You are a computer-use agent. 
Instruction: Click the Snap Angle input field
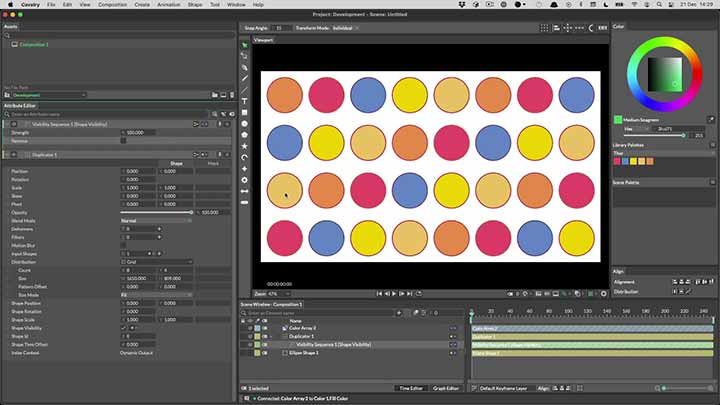[281, 28]
